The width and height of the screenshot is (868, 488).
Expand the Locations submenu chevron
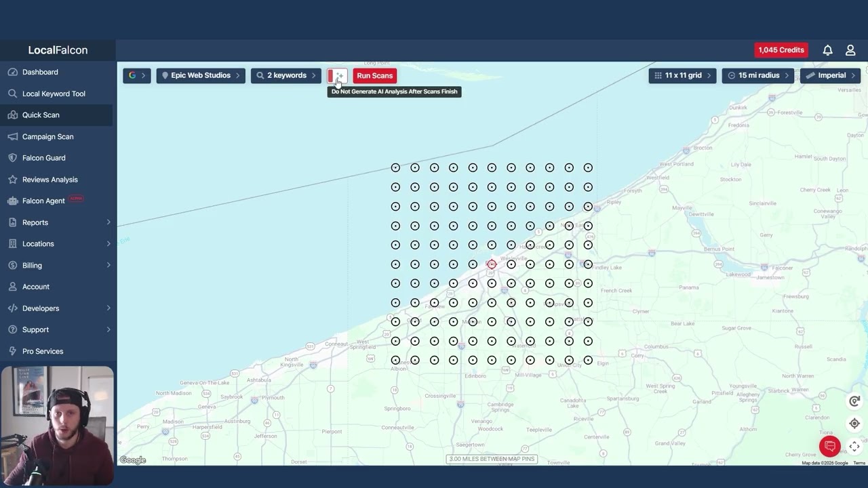coord(108,243)
